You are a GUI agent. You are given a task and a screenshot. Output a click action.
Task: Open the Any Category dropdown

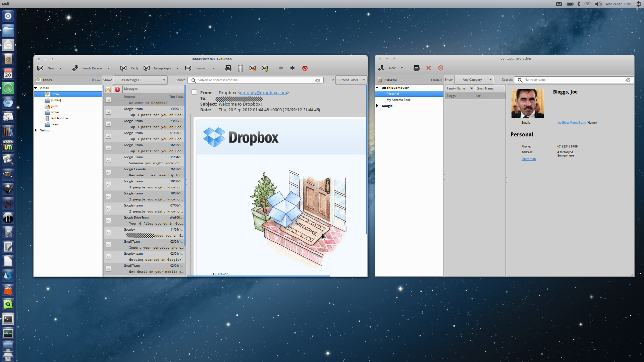(474, 80)
